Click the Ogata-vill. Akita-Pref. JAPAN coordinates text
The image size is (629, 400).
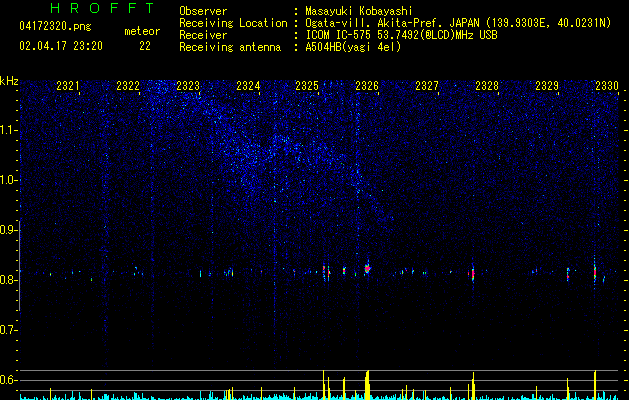tap(458, 23)
